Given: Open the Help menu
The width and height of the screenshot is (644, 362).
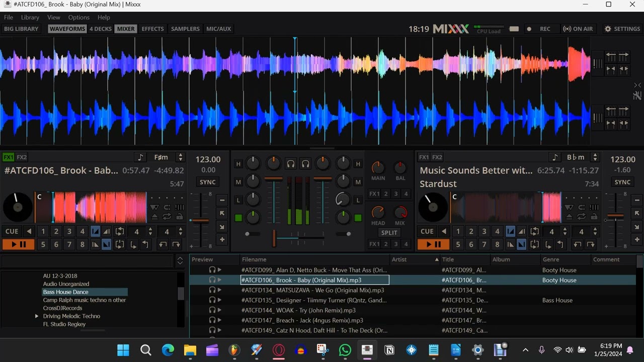Looking at the screenshot, I should click(x=104, y=17).
